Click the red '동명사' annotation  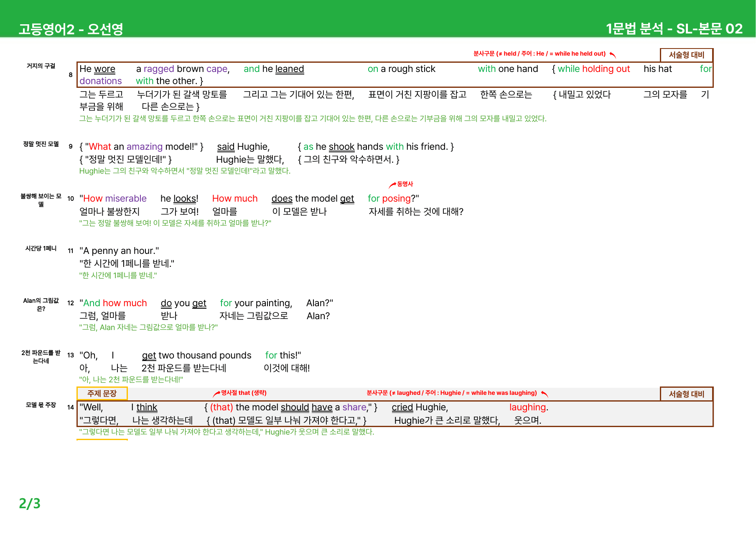[405, 184]
